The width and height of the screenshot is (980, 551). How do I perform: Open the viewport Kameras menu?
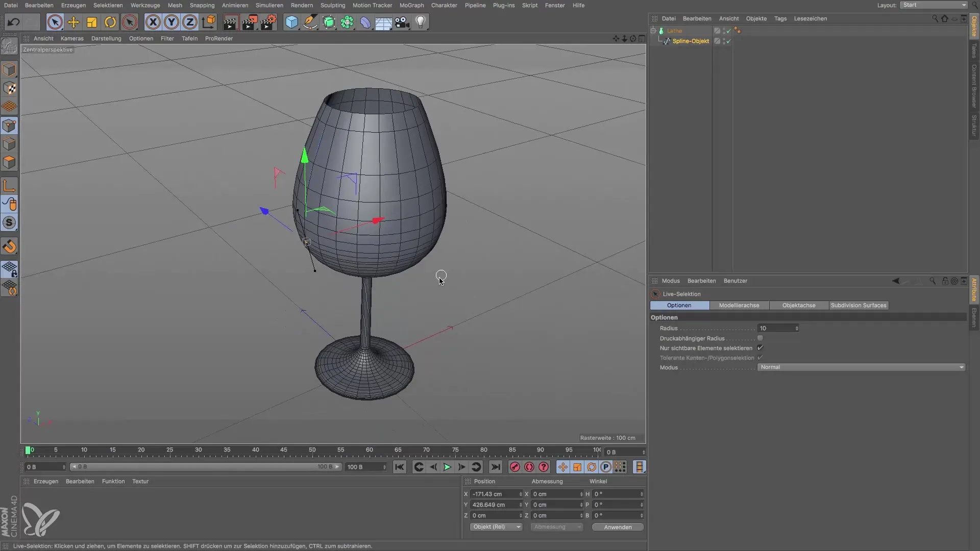pos(72,38)
